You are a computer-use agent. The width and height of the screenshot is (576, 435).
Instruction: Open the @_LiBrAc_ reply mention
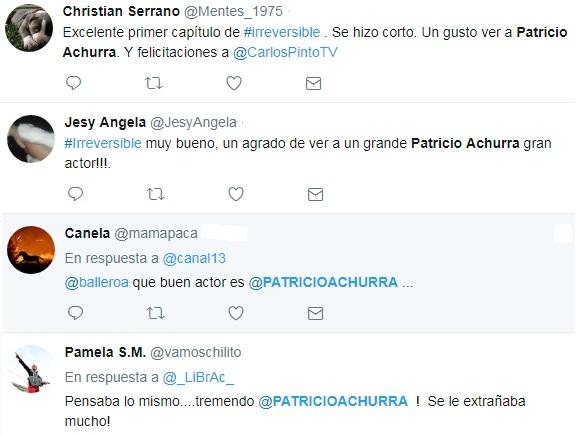point(198,377)
